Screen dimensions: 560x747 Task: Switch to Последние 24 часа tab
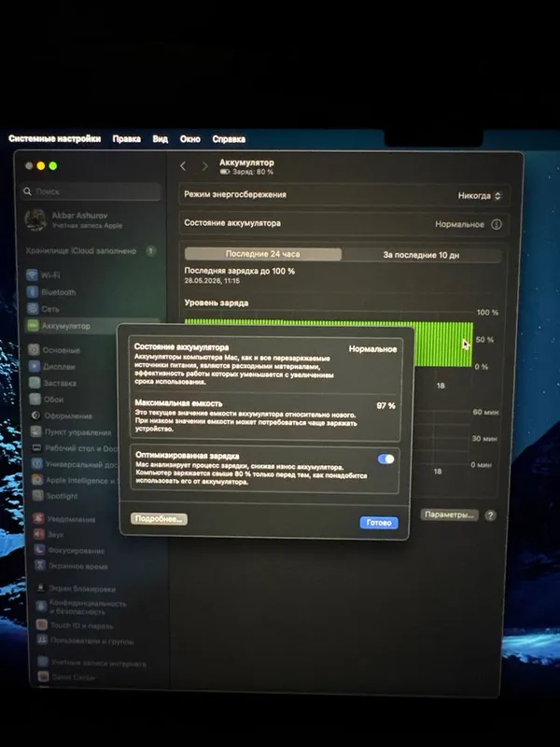point(263,254)
